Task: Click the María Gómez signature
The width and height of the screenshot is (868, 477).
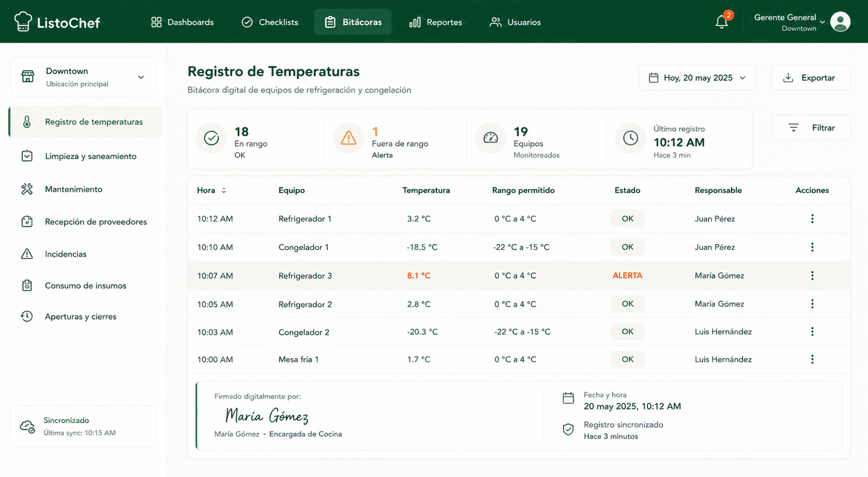Action: 267,415
